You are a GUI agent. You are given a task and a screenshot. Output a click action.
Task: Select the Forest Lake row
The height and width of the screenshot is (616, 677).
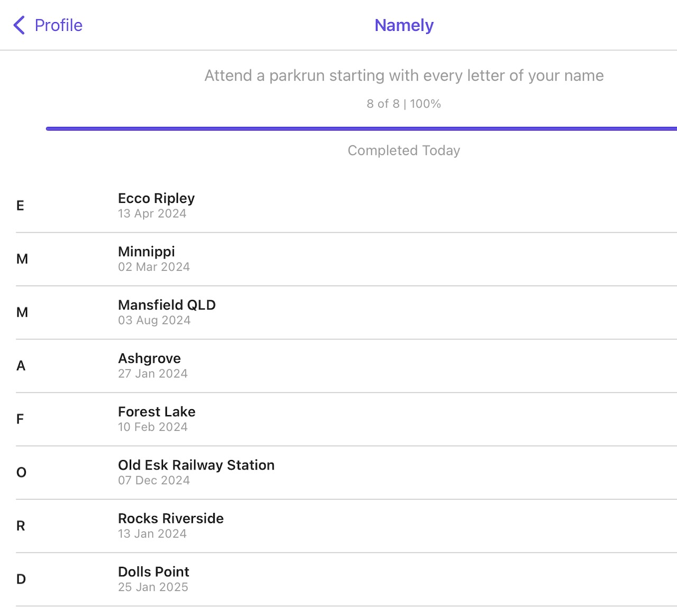coord(346,419)
